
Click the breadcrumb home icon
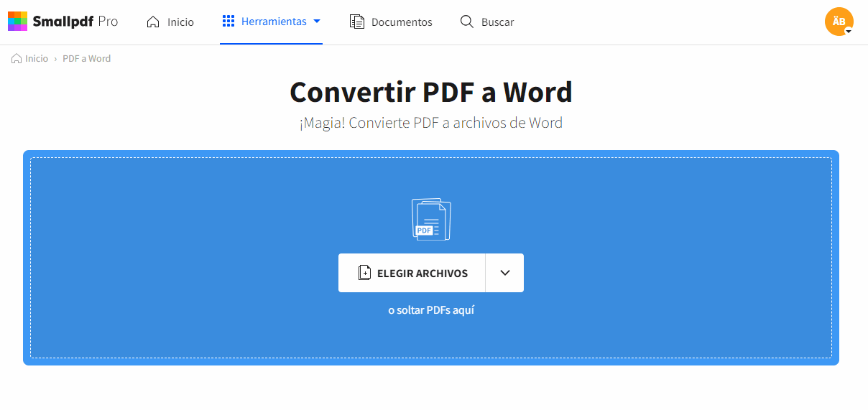click(17, 59)
